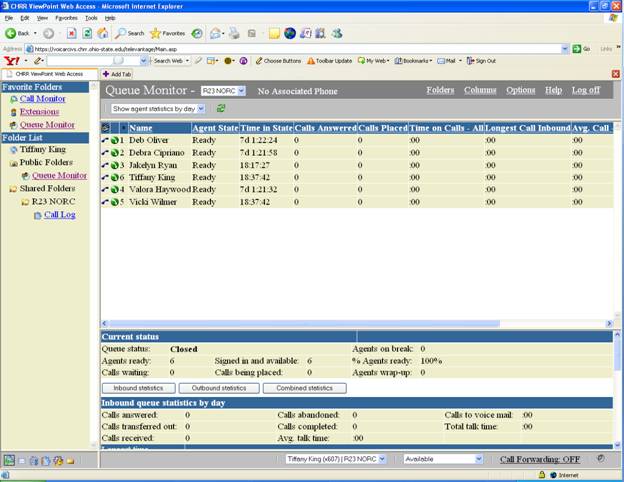Click the green refresh statistics icon
The height and width of the screenshot is (482, 624).
click(221, 108)
